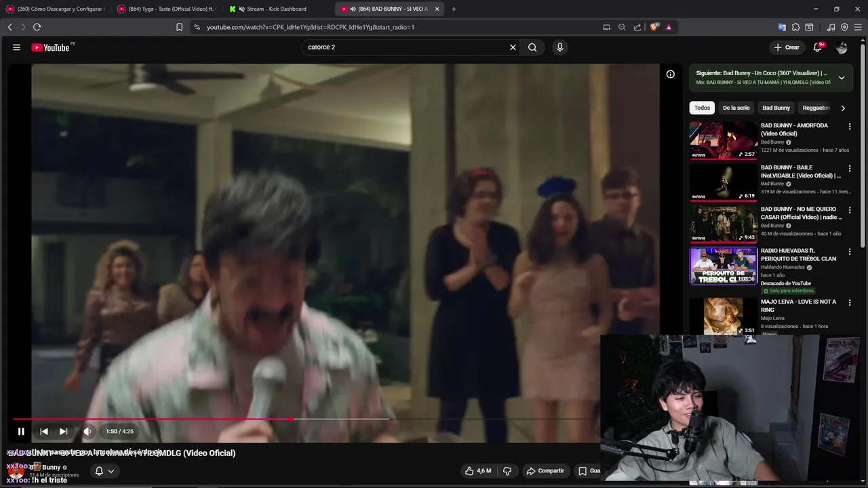This screenshot has width=868, height=488.
Task: Select the Reggaeton filter chip
Action: click(816, 108)
